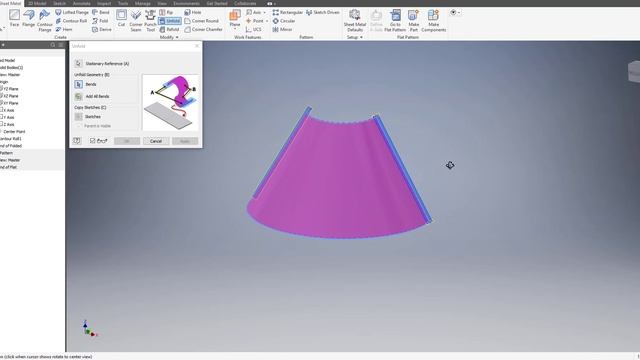Viewport: 640px width, 360px height.
Task: Switch to the Manage tab
Action: point(142,3)
